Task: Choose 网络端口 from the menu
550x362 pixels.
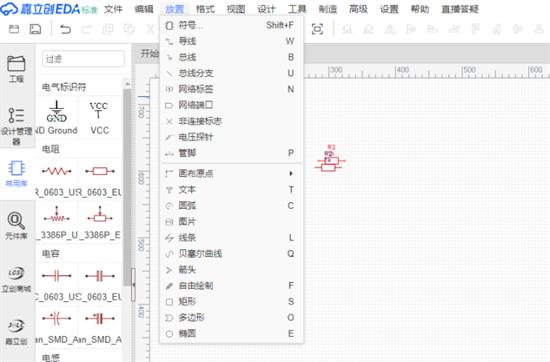Action: [232, 105]
